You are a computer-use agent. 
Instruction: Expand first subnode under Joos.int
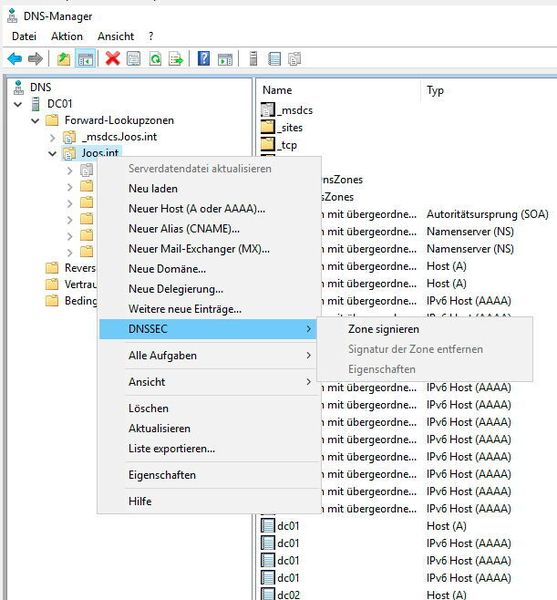70,170
